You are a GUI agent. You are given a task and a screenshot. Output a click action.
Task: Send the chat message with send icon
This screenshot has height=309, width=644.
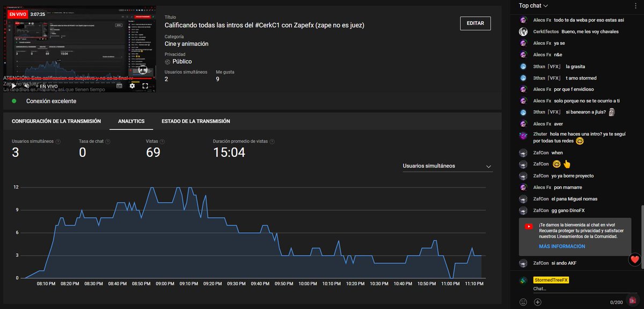click(633, 300)
